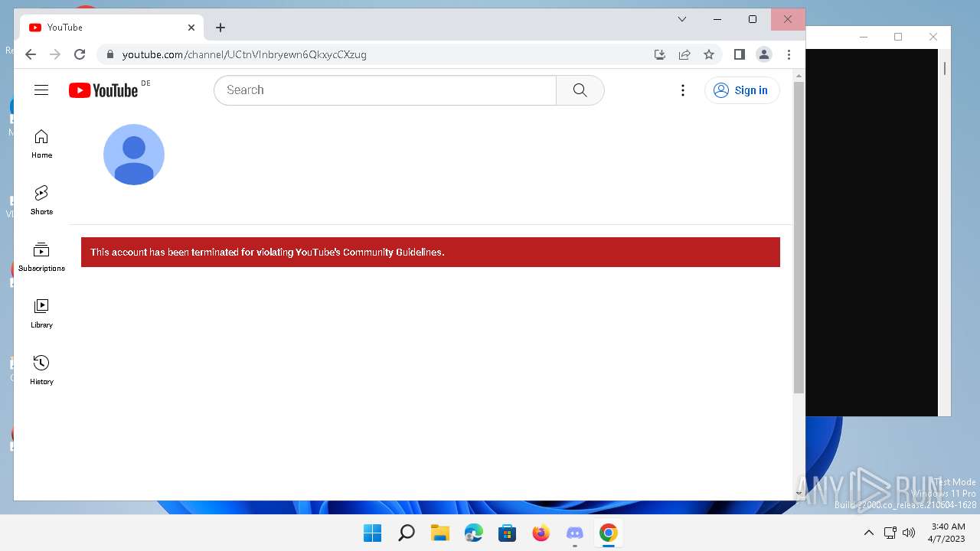Focus the YouTube Search field
The image size is (980, 551).
385,90
